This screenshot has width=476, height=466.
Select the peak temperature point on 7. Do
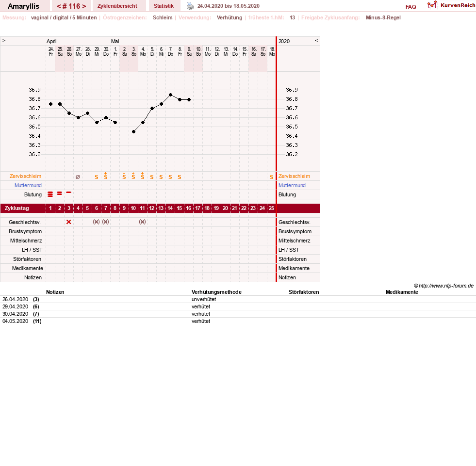point(171,95)
